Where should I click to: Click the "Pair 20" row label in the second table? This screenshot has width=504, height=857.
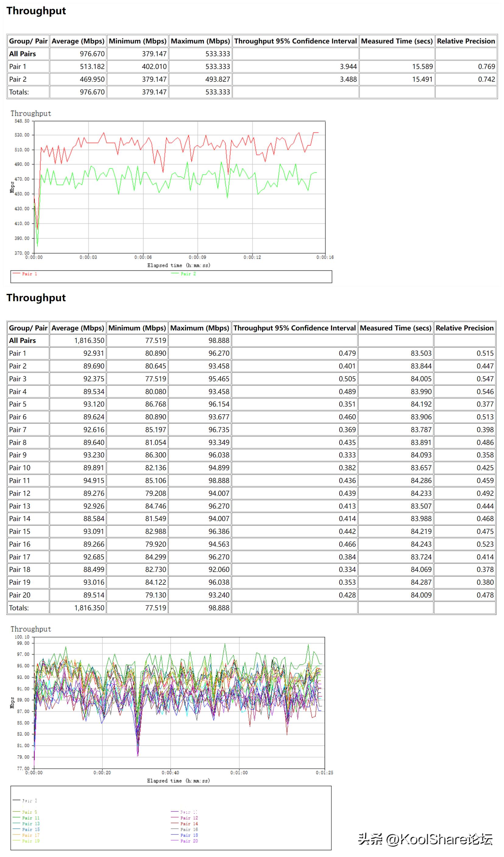[20, 595]
